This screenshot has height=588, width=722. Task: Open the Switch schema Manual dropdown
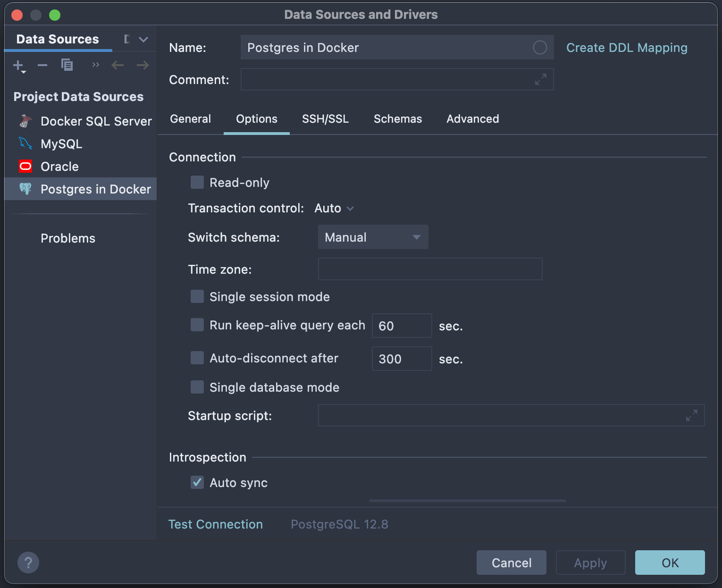coord(373,237)
